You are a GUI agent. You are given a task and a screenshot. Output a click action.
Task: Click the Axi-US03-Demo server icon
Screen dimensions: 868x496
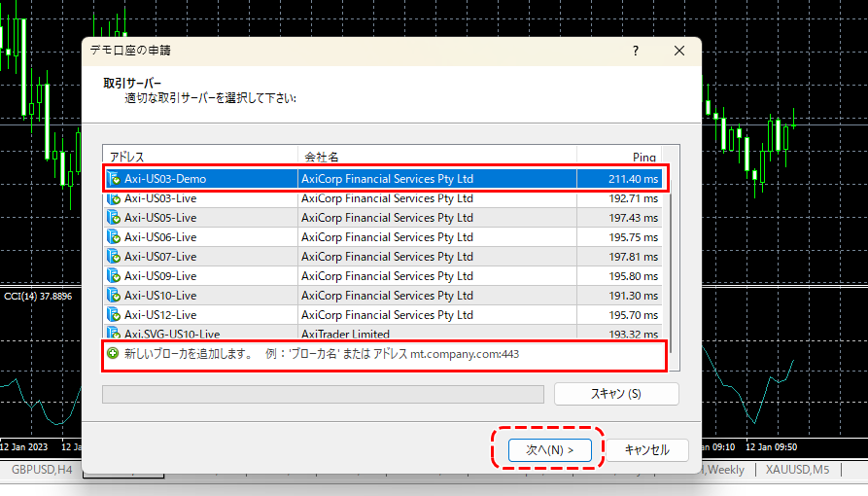(x=114, y=178)
